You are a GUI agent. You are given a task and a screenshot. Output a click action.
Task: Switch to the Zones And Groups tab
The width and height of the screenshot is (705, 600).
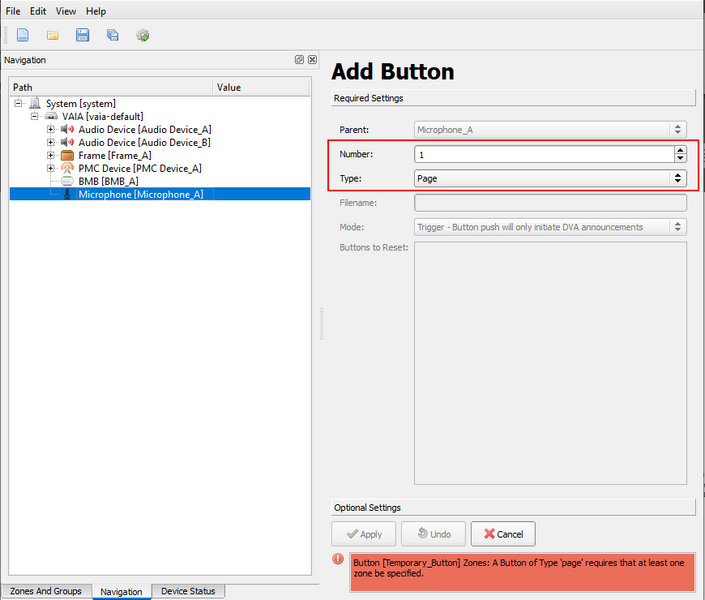(45, 591)
